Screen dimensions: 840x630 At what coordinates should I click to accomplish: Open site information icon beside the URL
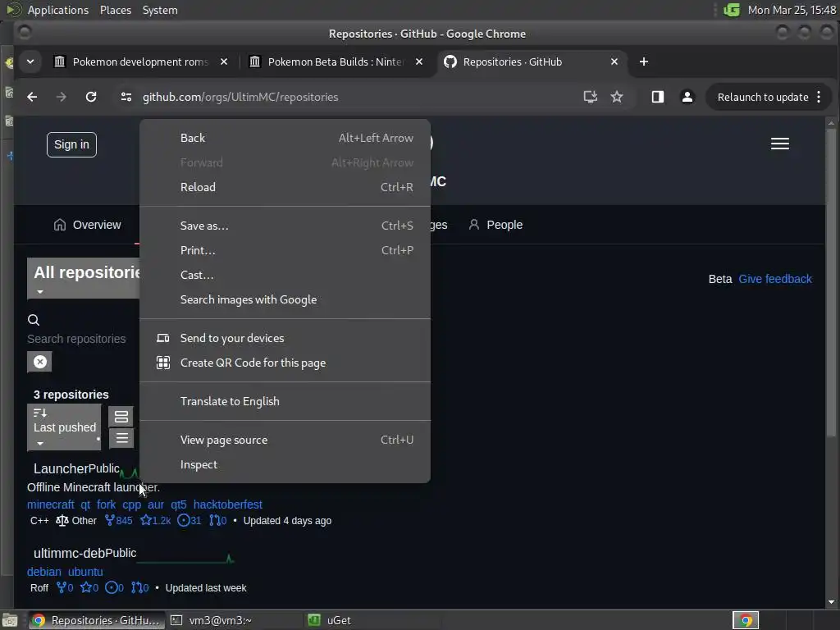126,97
